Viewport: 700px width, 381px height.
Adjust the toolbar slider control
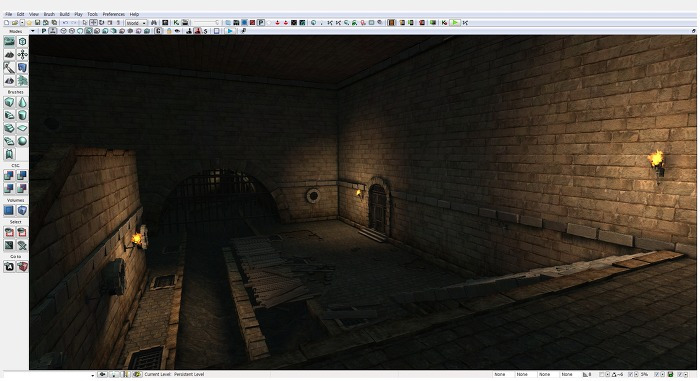[x=207, y=22]
